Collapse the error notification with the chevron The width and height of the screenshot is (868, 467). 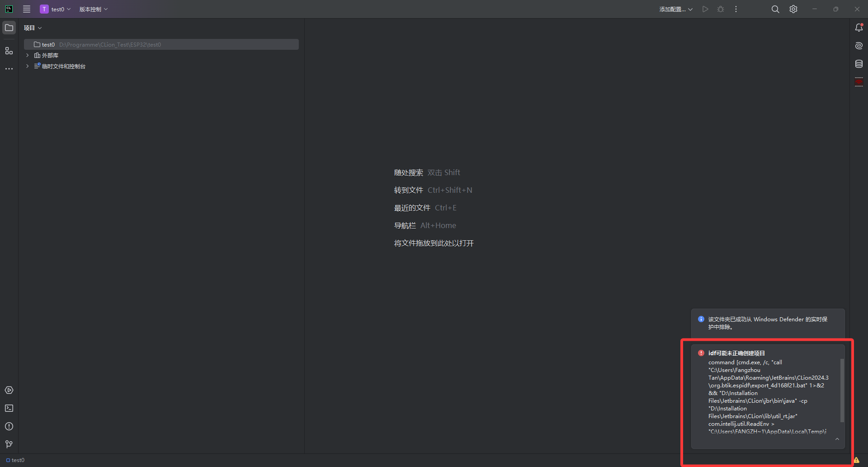click(x=837, y=439)
